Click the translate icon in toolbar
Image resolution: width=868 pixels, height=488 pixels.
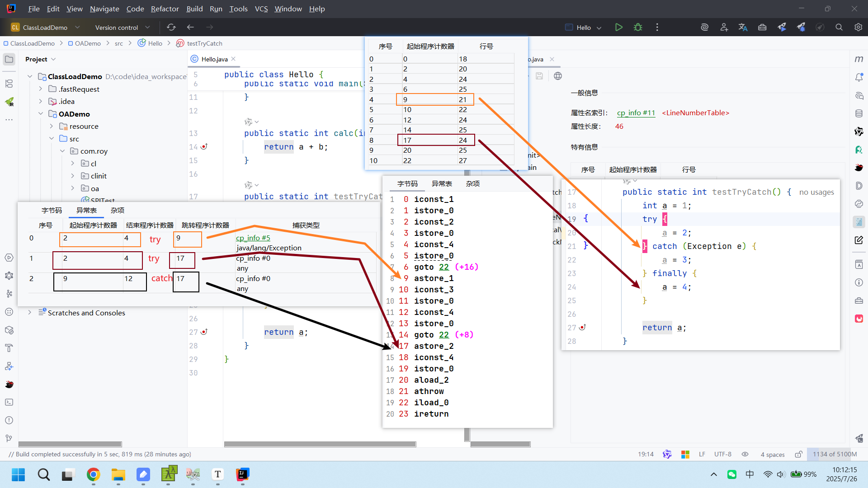pos(743,27)
